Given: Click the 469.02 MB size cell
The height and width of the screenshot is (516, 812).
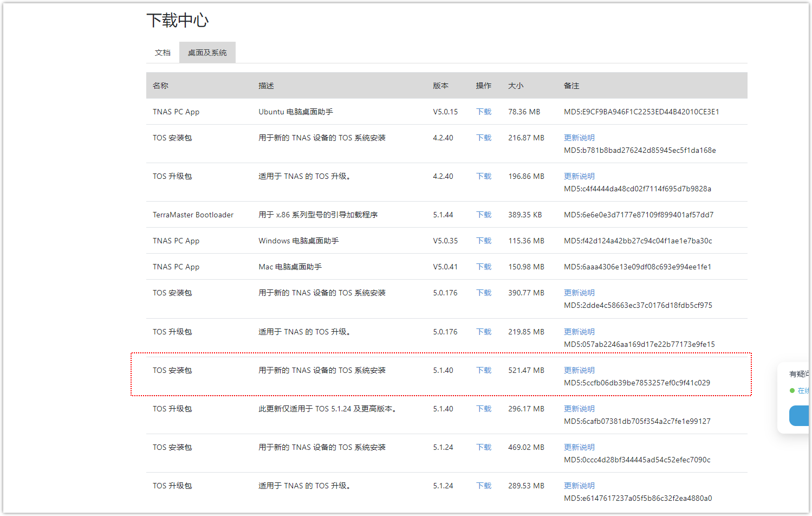Looking at the screenshot, I should point(526,447).
